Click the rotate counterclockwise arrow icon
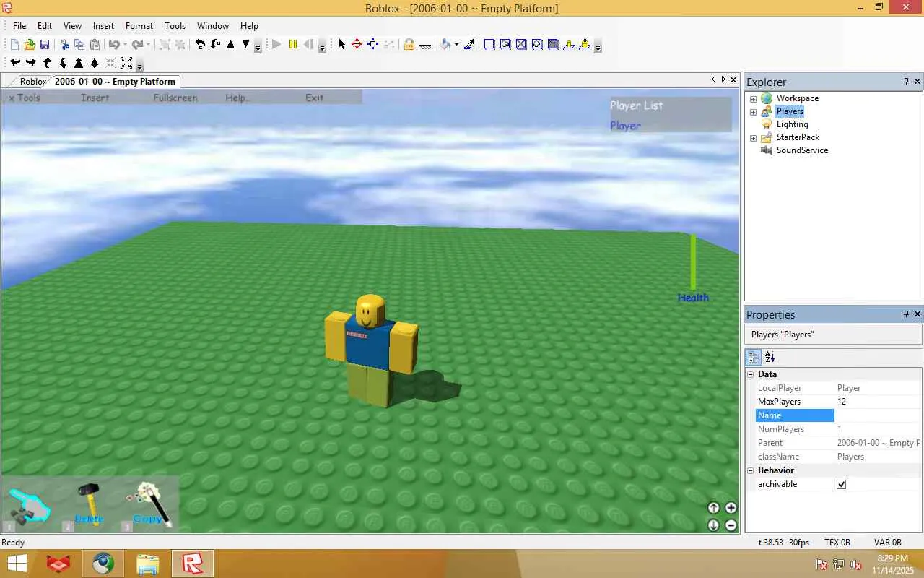Image resolution: width=924 pixels, height=578 pixels. [201, 44]
